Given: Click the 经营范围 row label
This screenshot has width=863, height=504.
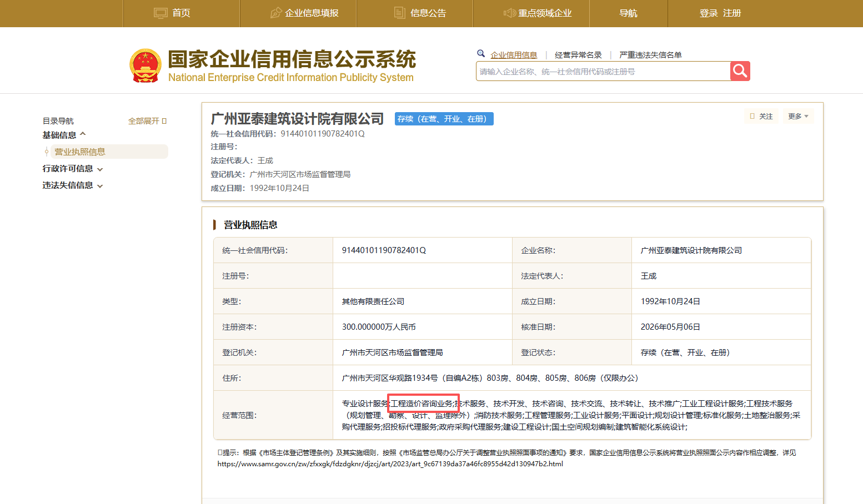Looking at the screenshot, I should tap(239, 415).
